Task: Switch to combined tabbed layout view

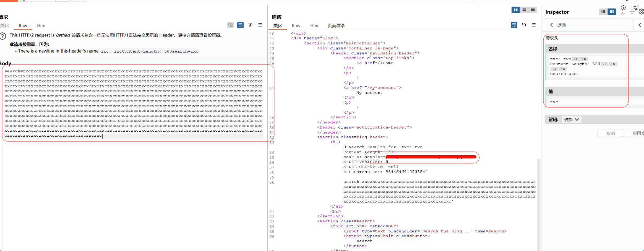Action: point(533,10)
